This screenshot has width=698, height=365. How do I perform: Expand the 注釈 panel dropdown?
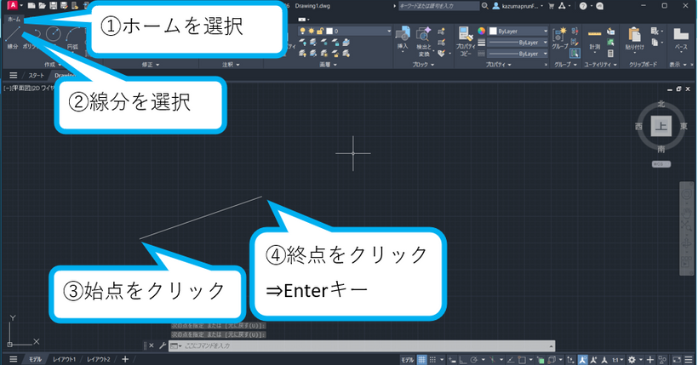(x=231, y=65)
